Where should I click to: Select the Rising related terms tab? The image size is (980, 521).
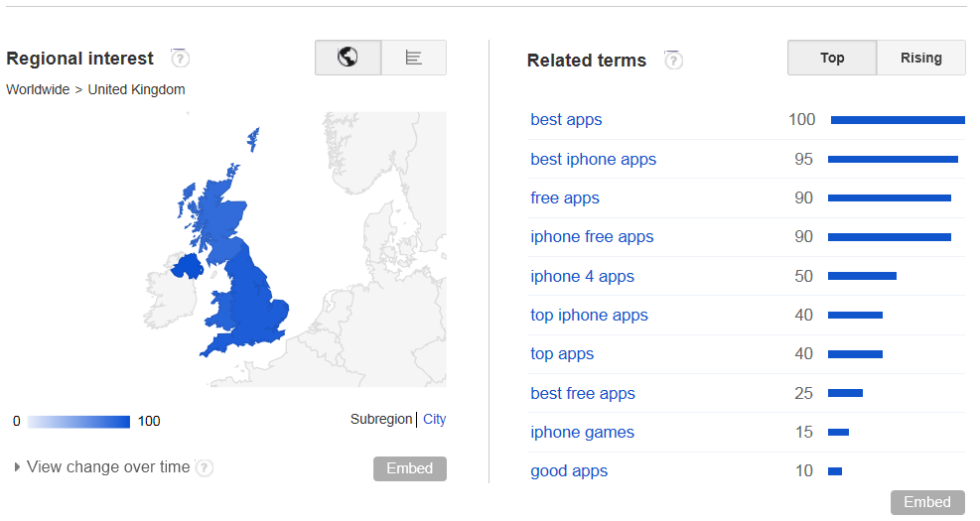tap(920, 58)
